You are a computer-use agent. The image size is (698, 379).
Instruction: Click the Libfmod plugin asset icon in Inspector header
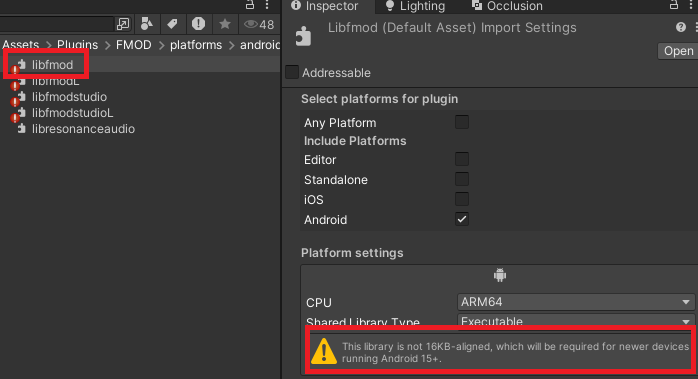303,36
